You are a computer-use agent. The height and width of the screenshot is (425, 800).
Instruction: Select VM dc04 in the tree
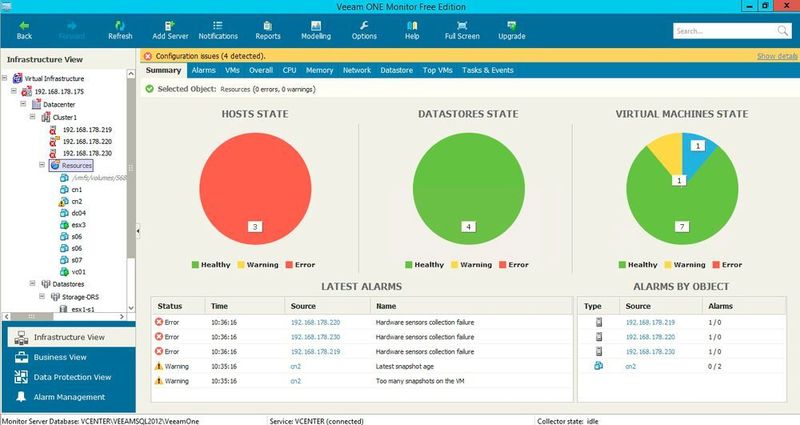coord(78,213)
